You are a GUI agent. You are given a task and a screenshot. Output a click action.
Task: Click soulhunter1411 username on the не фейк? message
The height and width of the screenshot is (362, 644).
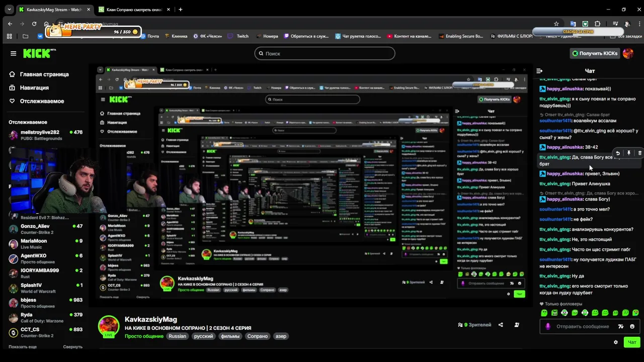pyautogui.click(x=555, y=219)
